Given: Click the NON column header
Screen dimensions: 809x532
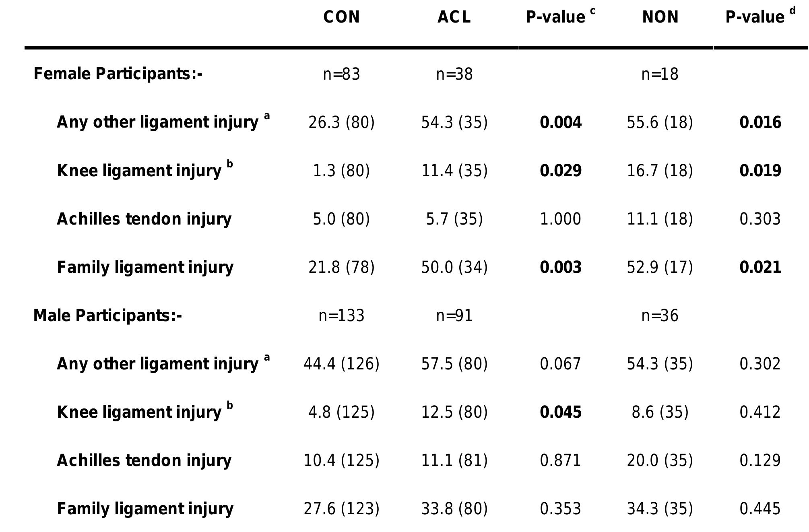Looking at the screenshot, I should (660, 17).
